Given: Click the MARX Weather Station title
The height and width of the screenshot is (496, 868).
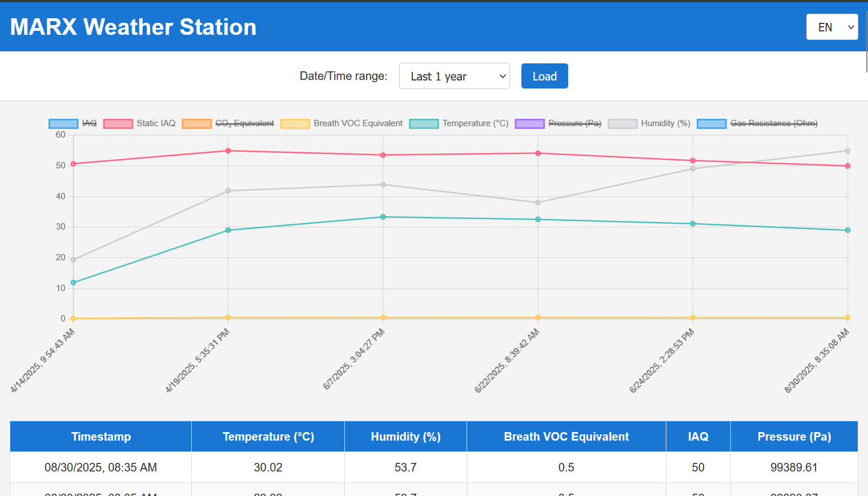Looking at the screenshot, I should click(x=133, y=27).
